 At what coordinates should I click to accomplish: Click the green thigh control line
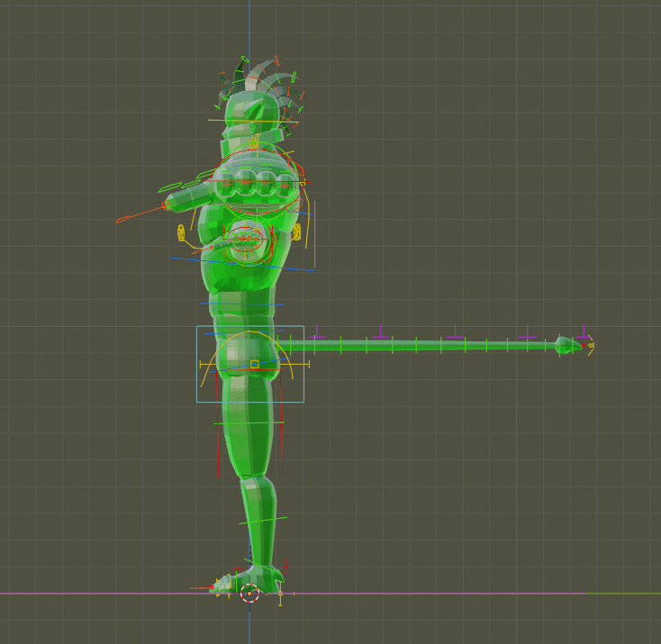tap(249, 422)
